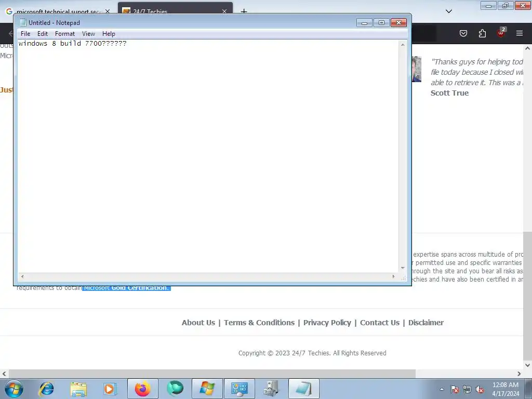Open the Disclaimer footer link
Screen dimensions: 532x399
click(426, 323)
